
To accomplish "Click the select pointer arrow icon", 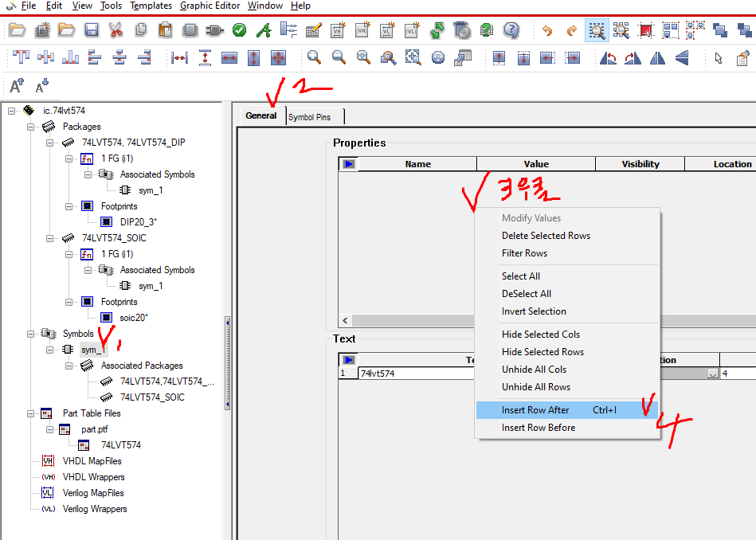I will tap(719, 58).
